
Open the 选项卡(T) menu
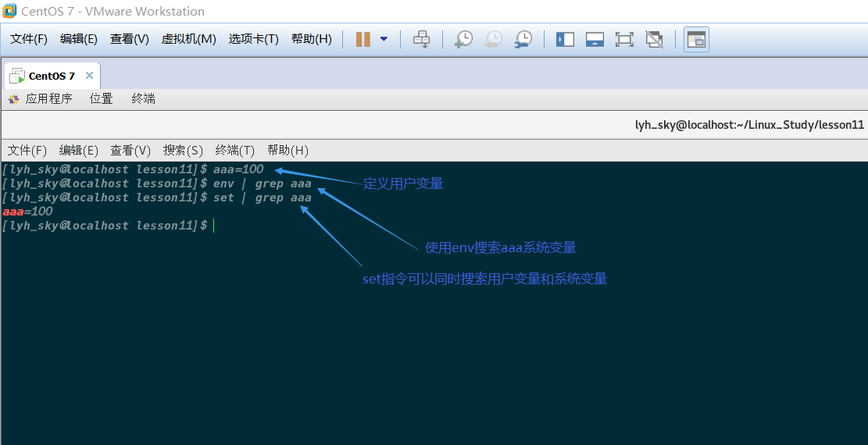(x=254, y=39)
